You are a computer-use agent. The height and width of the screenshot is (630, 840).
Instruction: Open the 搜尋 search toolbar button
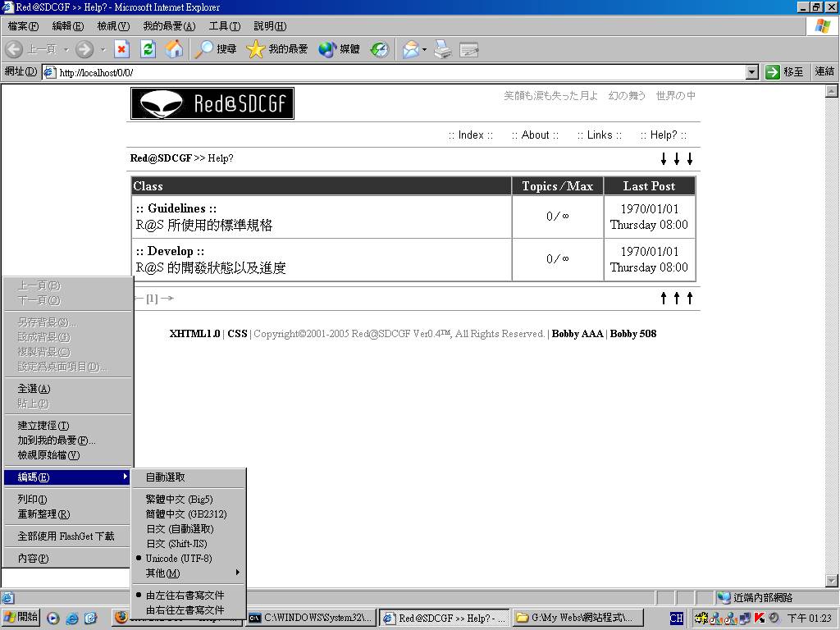pyautogui.click(x=216, y=49)
